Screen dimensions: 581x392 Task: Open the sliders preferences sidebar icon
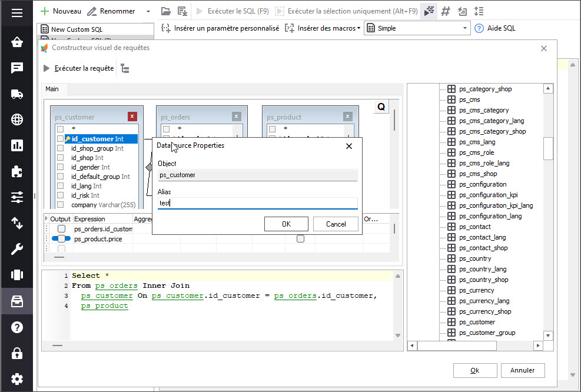(17, 197)
